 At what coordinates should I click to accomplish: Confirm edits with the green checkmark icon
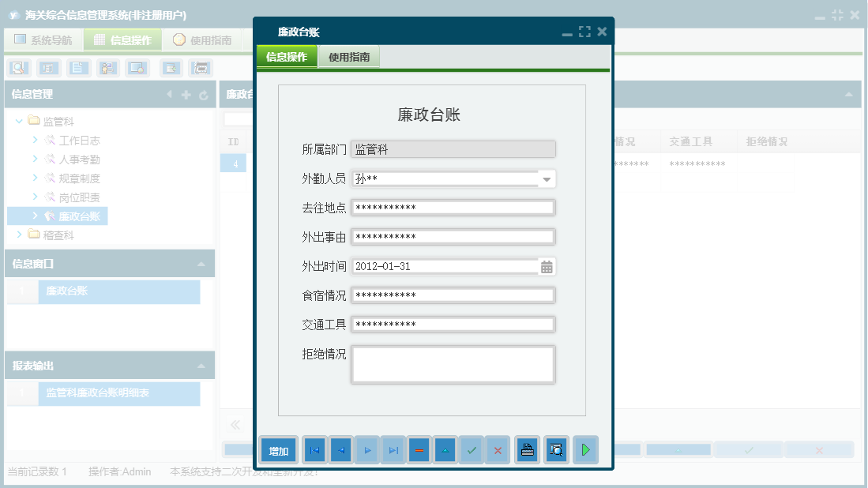point(472,449)
